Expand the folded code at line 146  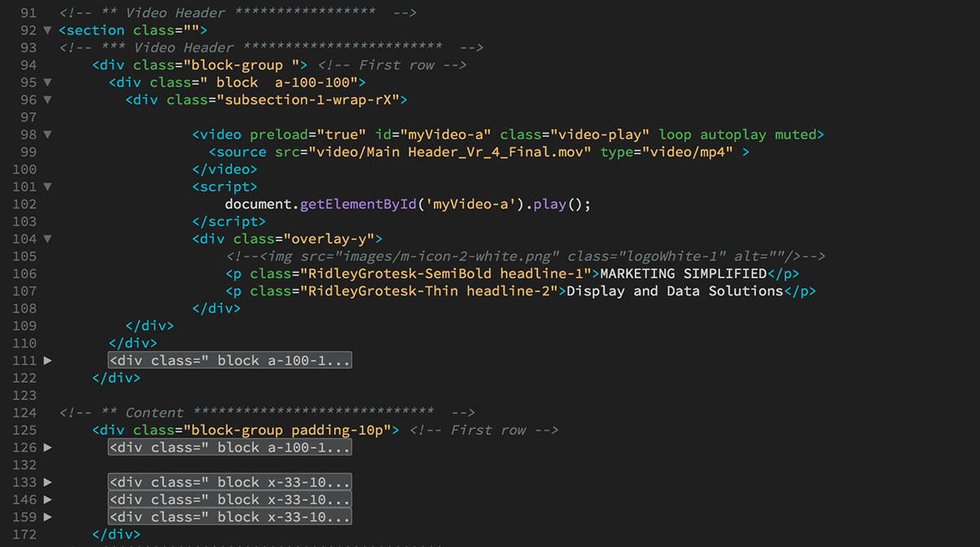(x=47, y=500)
